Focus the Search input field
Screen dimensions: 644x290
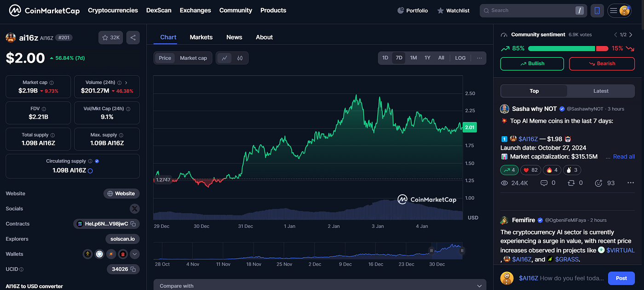(533, 11)
